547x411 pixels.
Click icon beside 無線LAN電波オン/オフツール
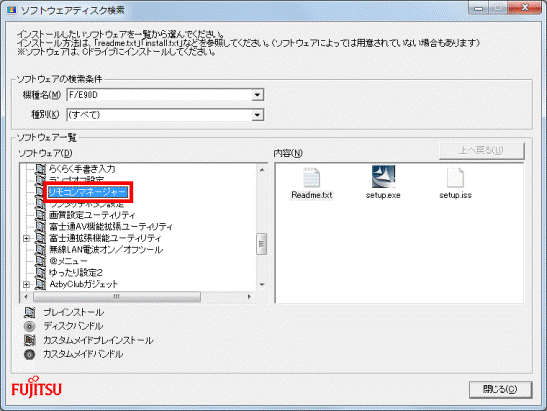point(40,249)
